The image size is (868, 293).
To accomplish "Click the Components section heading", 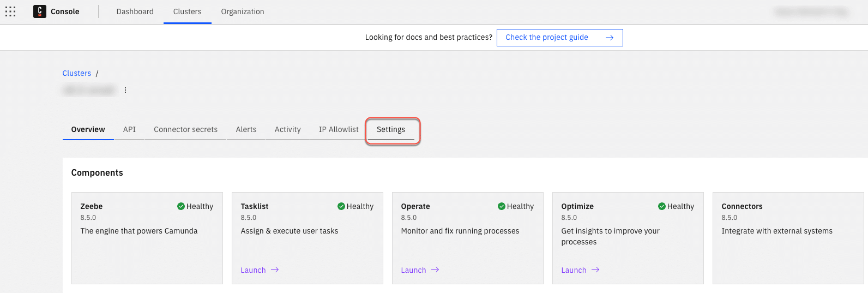I will [97, 172].
